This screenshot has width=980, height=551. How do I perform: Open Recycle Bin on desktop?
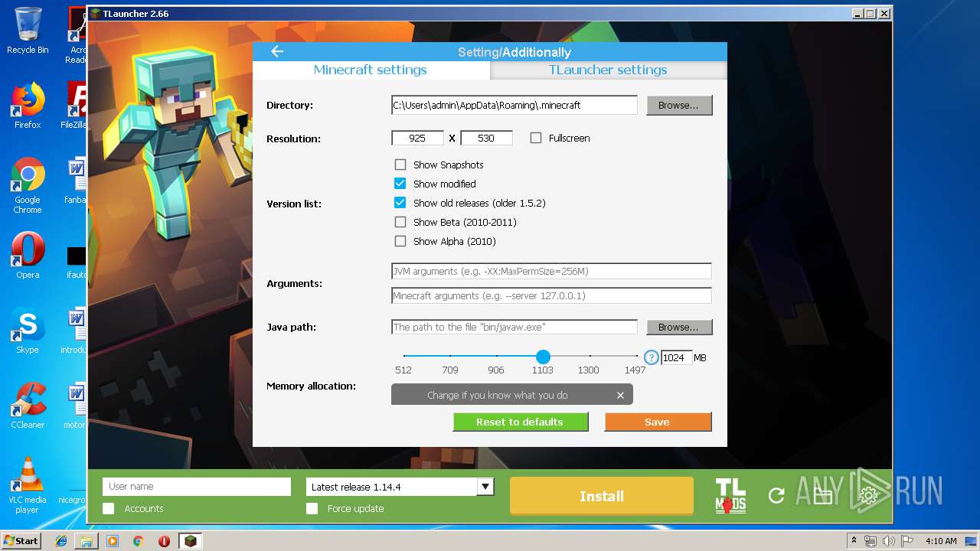[28, 31]
